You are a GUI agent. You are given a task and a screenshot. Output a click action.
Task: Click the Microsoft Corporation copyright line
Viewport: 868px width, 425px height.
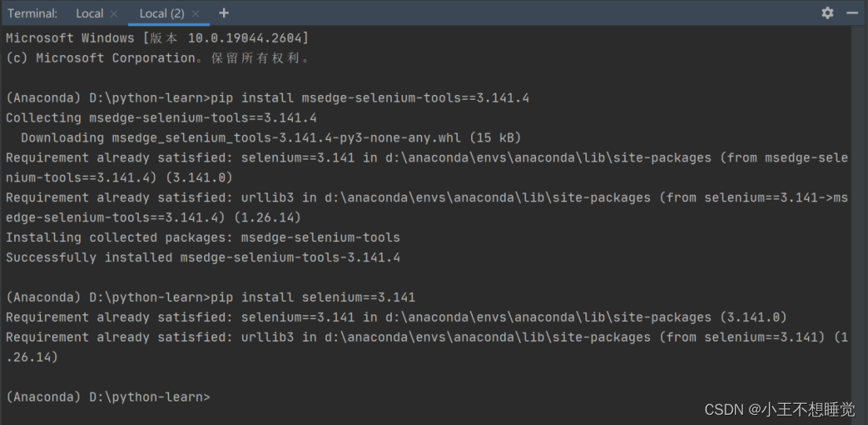pyautogui.click(x=157, y=58)
